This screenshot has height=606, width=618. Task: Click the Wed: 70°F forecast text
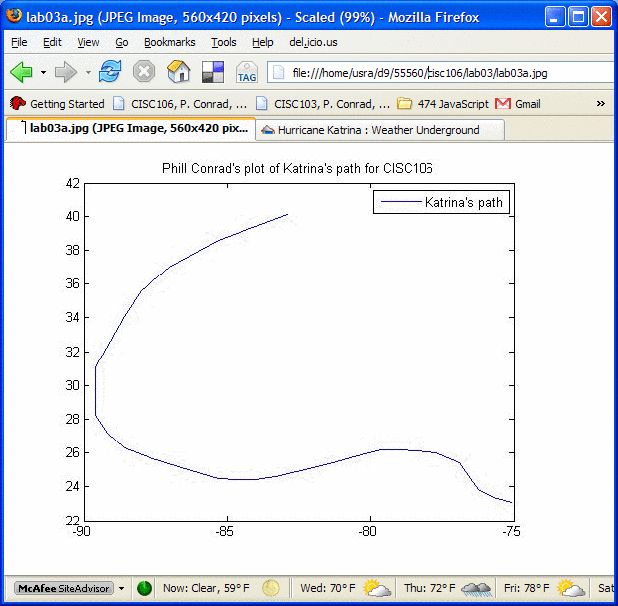[328, 588]
